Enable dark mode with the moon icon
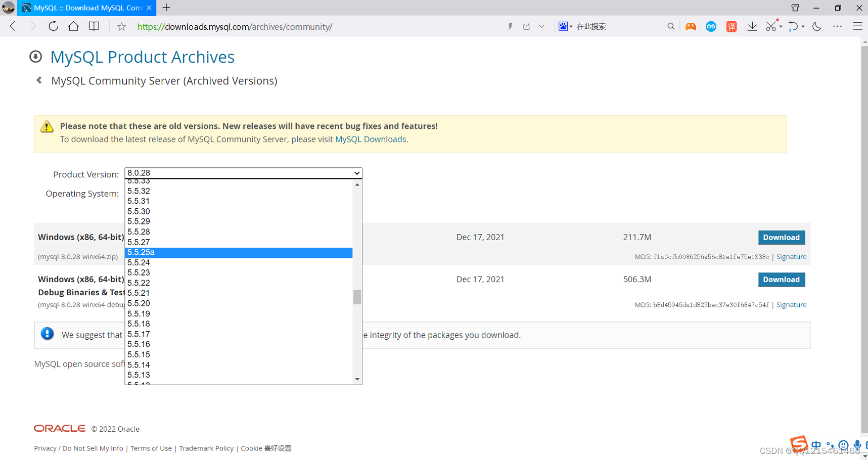 tap(817, 26)
